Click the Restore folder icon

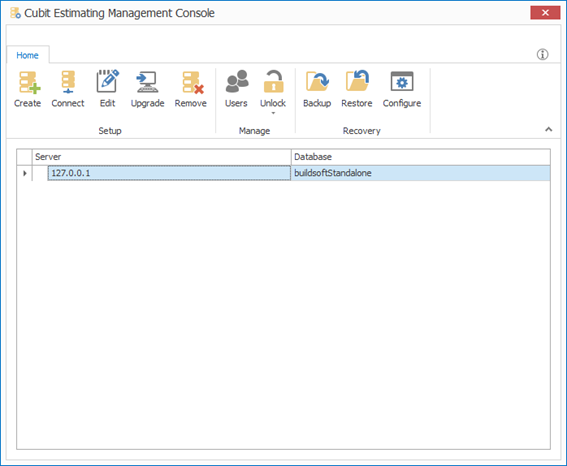(x=357, y=81)
